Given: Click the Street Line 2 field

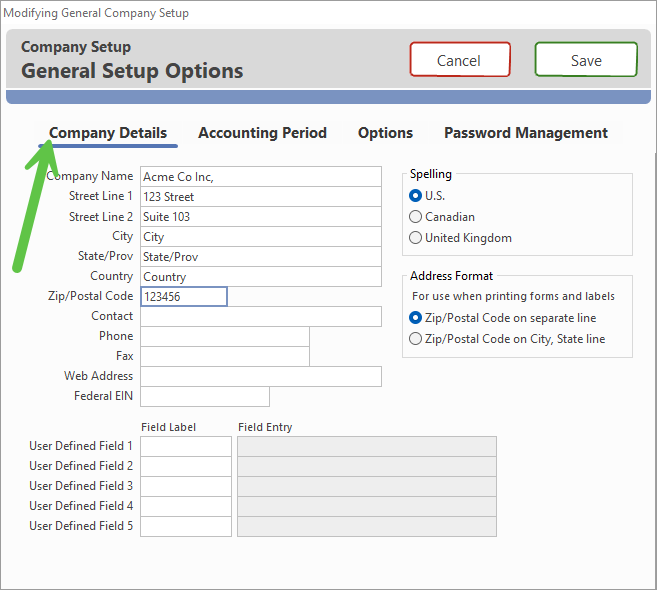Looking at the screenshot, I should 261,217.
